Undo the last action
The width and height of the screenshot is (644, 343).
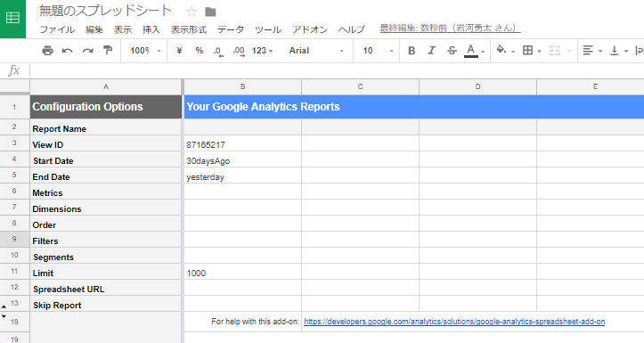point(67,51)
